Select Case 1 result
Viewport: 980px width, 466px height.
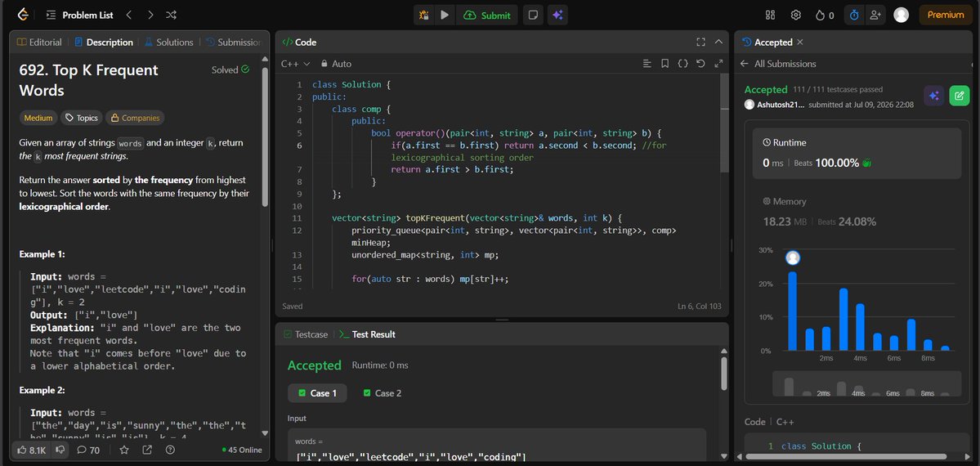coord(317,393)
